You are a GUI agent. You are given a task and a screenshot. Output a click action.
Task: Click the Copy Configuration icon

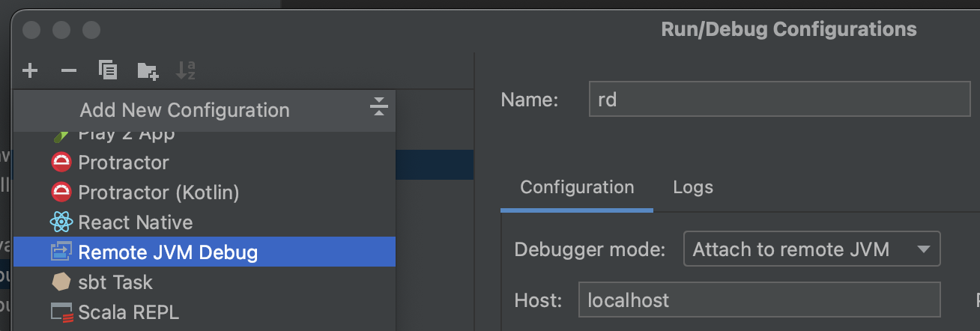108,71
